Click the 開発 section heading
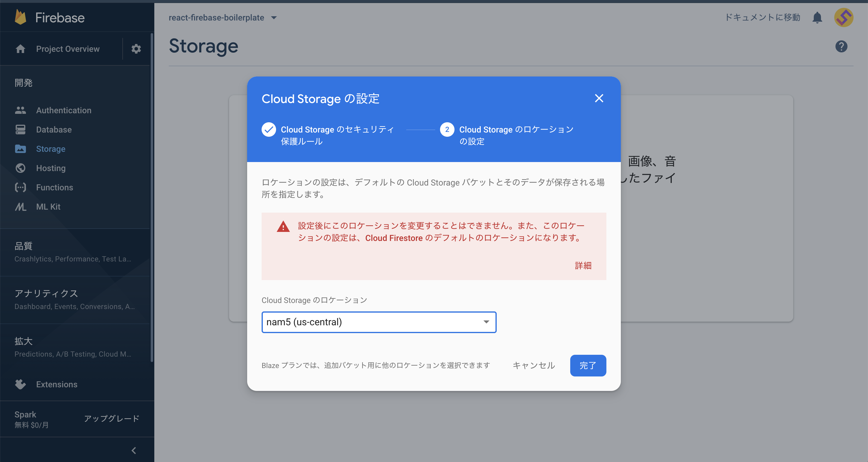Screen dimensions: 868x462 click(x=23, y=83)
